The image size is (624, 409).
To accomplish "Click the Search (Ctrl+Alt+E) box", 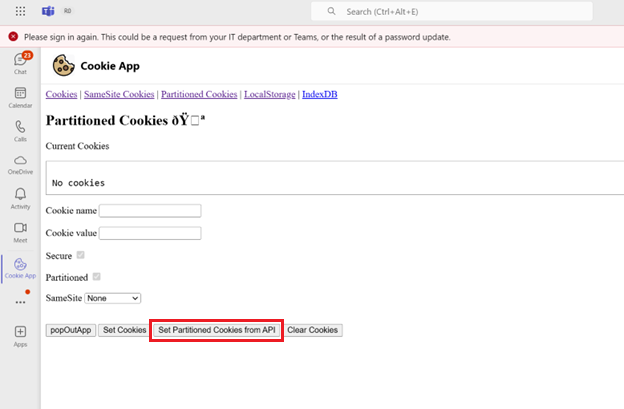I will pyautogui.click(x=452, y=11).
